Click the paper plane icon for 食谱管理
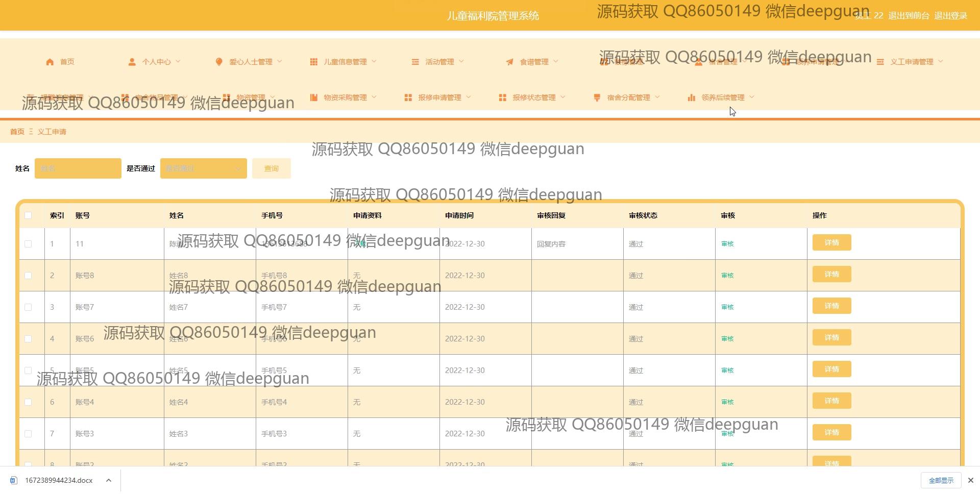 click(509, 62)
